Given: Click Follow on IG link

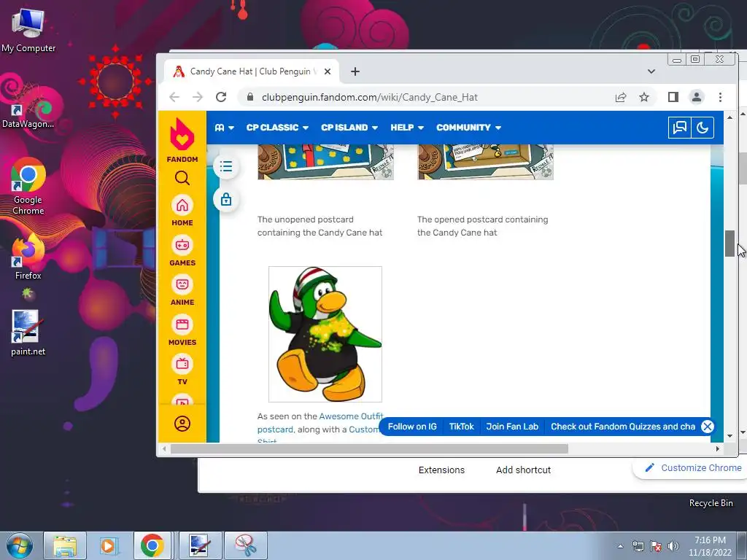Looking at the screenshot, I should tap(412, 427).
